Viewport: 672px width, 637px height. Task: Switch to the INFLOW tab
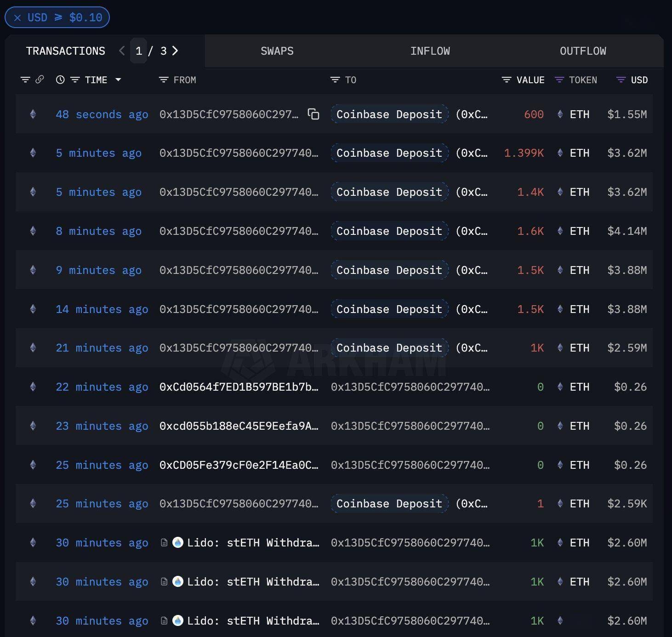pyautogui.click(x=430, y=51)
